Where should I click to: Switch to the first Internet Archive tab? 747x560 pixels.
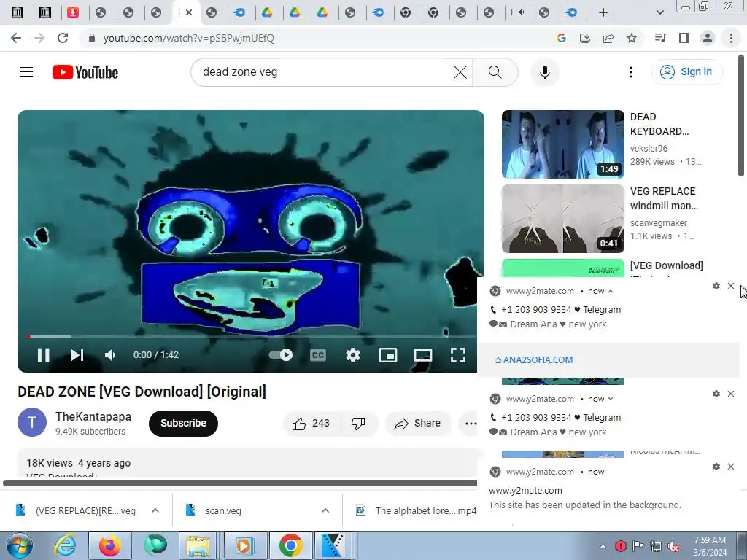point(18,12)
